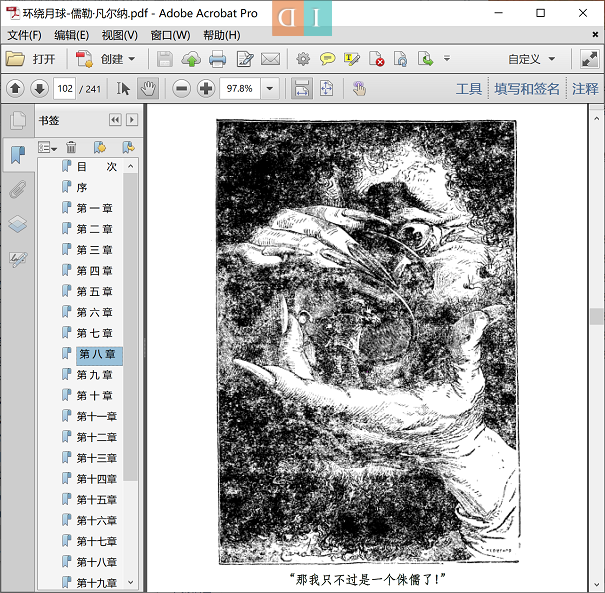The image size is (605, 593).
Task: Collapse bookmarks panel double-arrow button
Action: 115,120
